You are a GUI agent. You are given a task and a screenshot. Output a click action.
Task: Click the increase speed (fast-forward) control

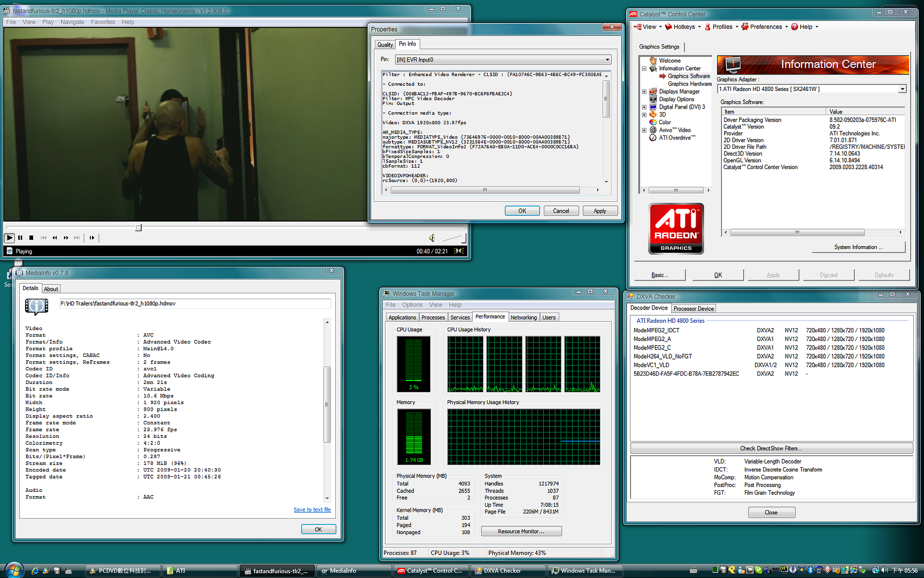[x=66, y=238]
